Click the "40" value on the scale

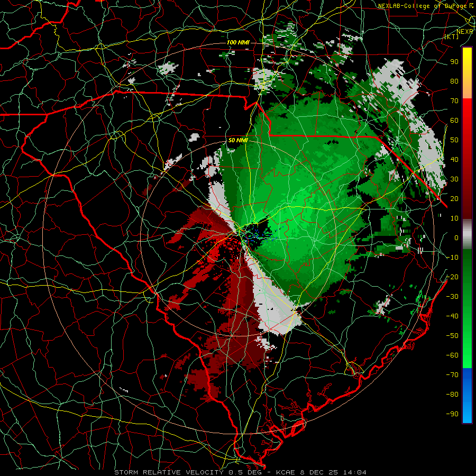coord(454,159)
